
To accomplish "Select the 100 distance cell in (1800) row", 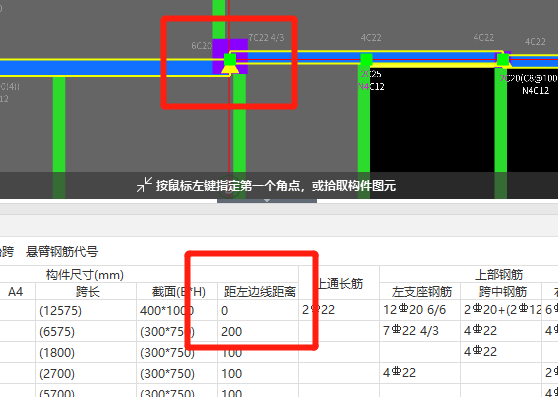I will 258,353.
